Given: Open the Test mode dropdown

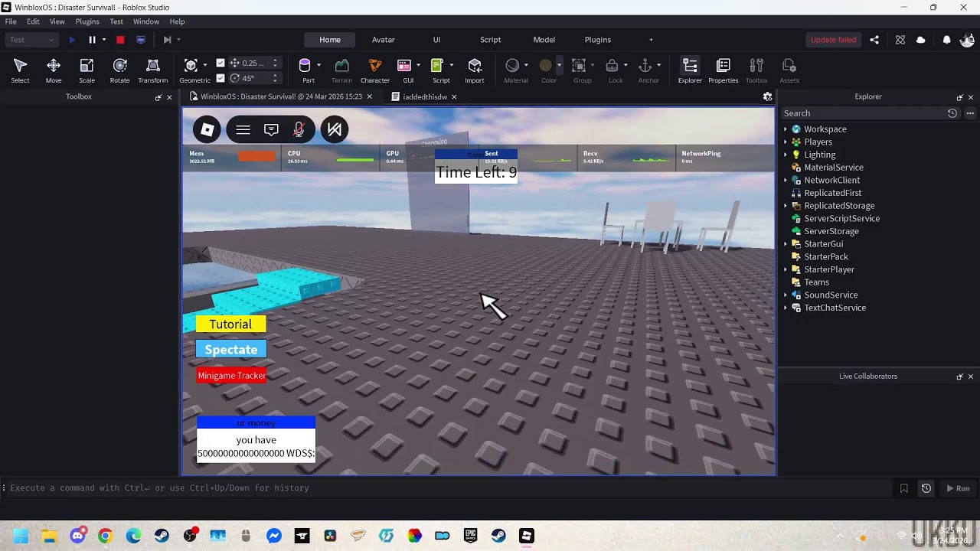Looking at the screenshot, I should coord(32,40).
